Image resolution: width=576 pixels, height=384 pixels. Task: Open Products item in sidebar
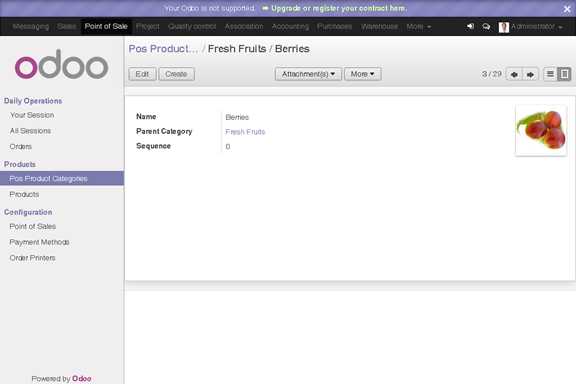24,194
